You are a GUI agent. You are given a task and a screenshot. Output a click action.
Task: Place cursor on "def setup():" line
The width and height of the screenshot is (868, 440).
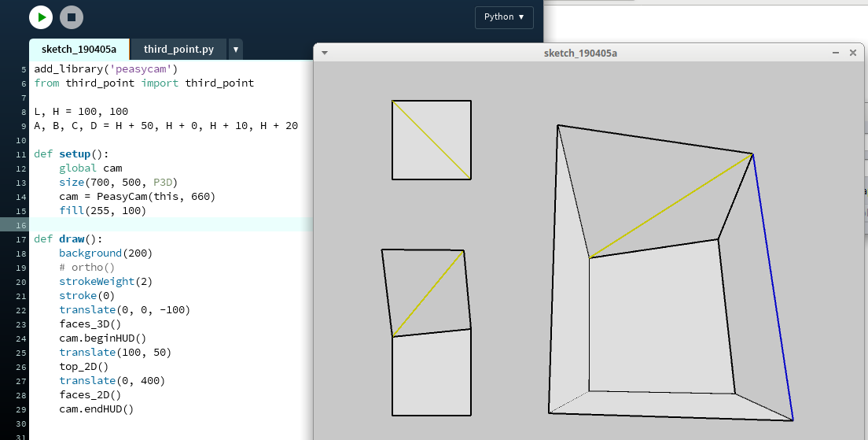[72, 154]
